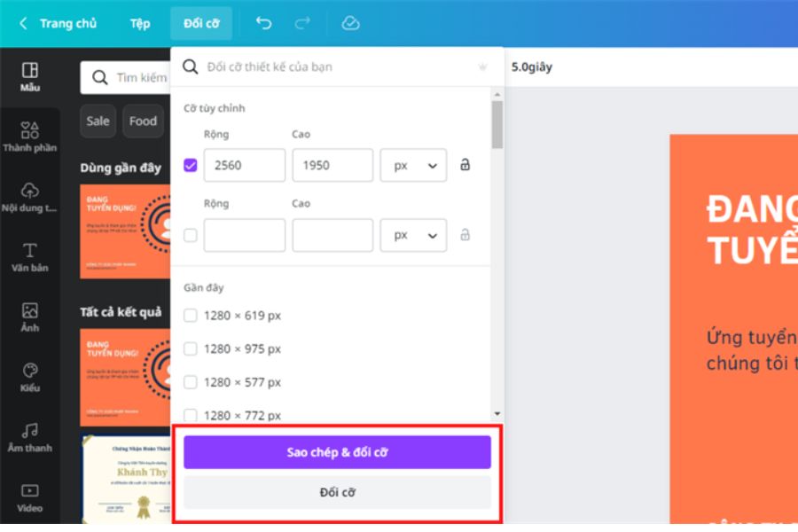
Task: Click the Đổi cỡ resize menu tab
Action: coord(201,24)
